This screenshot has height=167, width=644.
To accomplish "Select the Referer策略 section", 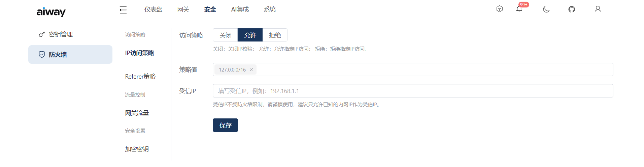I will (140, 77).
